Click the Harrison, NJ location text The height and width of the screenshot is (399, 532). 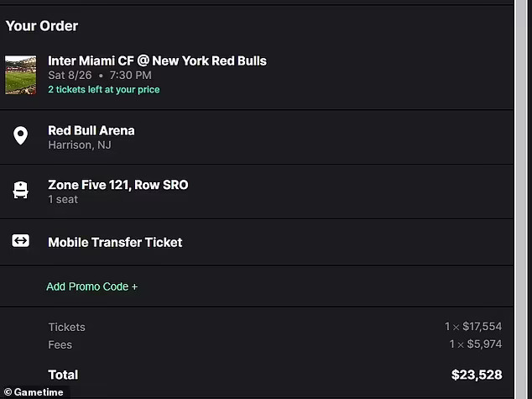point(80,145)
